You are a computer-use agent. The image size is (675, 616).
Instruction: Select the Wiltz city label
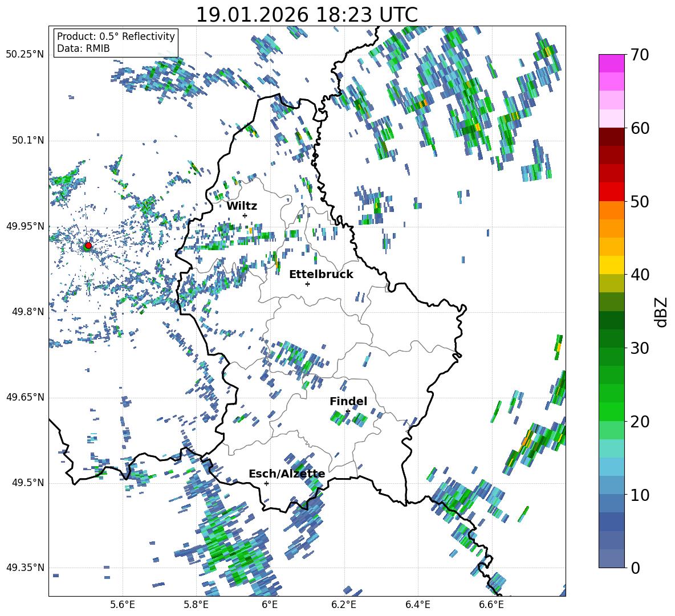[x=242, y=206]
